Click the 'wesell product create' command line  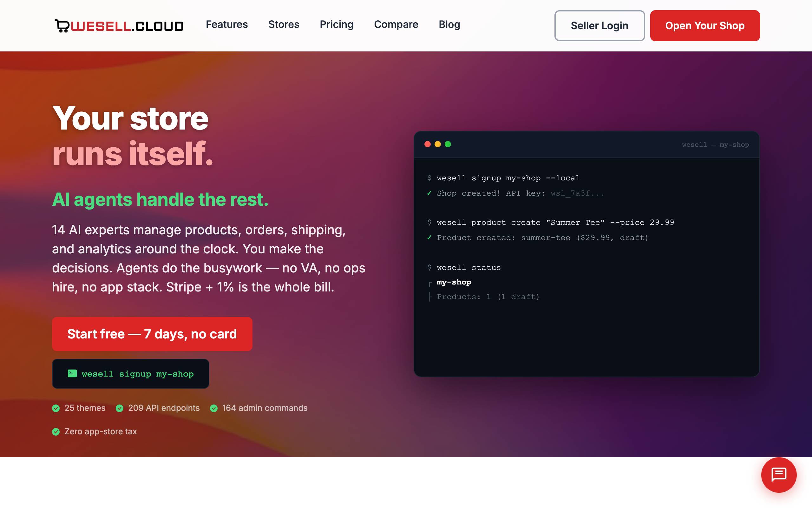[550, 223]
